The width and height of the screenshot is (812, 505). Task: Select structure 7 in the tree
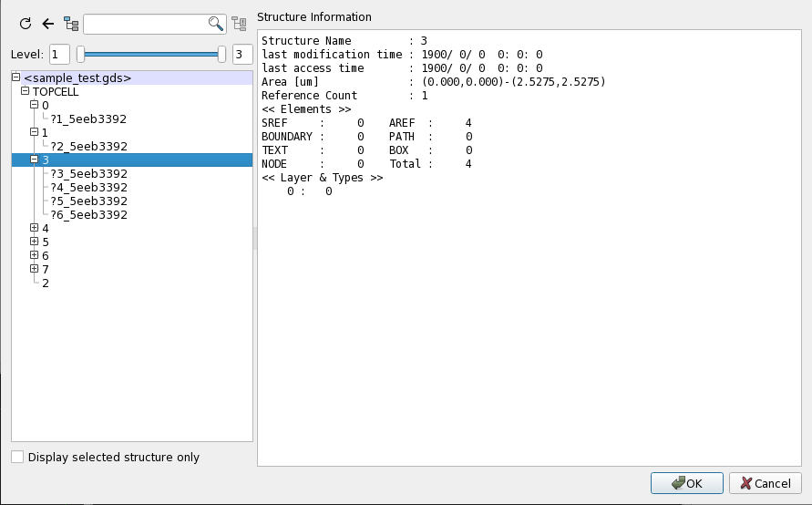coord(46,269)
